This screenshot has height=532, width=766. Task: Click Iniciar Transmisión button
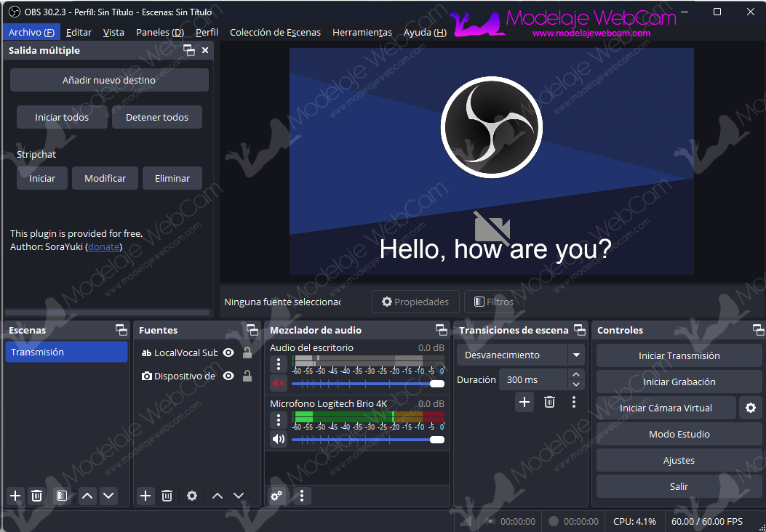679,356
